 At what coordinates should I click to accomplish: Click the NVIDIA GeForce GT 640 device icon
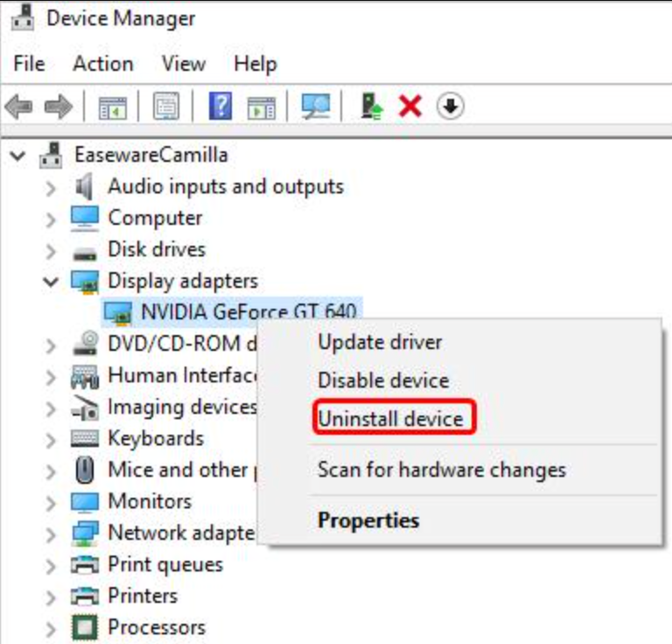tap(118, 312)
